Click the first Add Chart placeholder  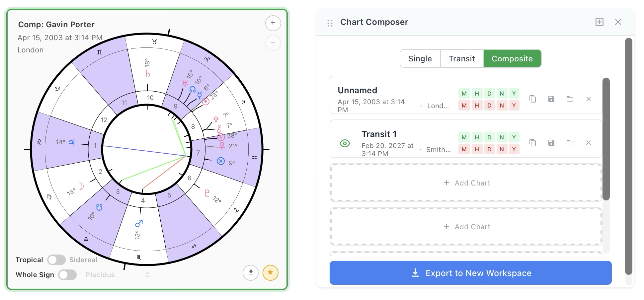click(466, 183)
